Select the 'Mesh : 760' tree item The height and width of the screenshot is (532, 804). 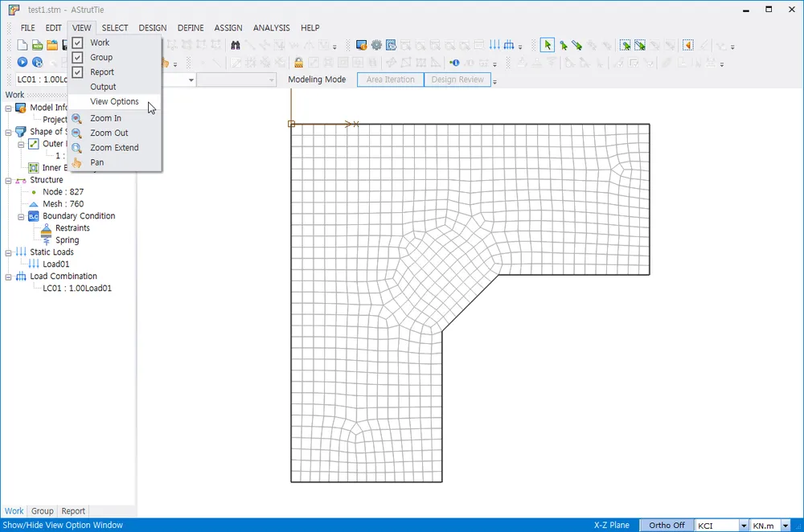tap(63, 204)
